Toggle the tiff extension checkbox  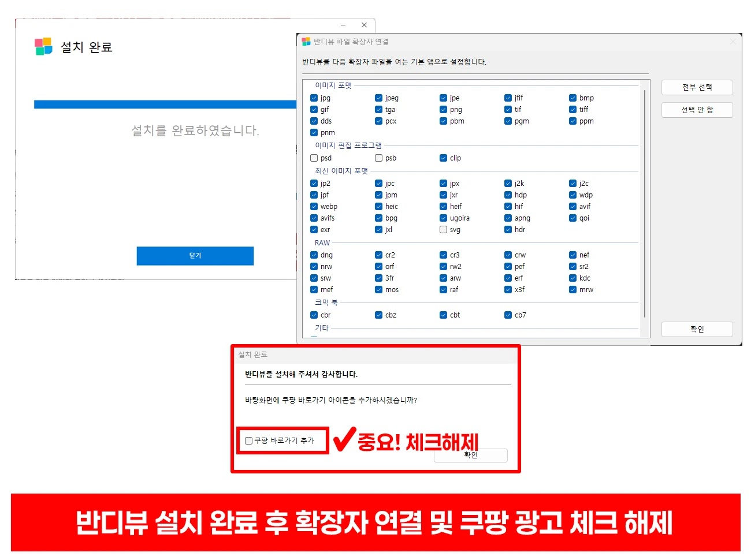pos(573,110)
